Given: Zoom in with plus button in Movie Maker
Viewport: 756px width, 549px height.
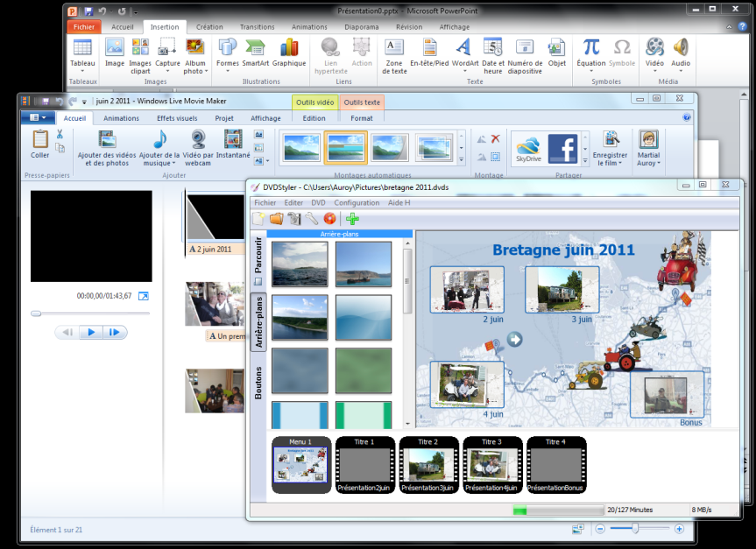Looking at the screenshot, I should pyautogui.click(x=679, y=529).
